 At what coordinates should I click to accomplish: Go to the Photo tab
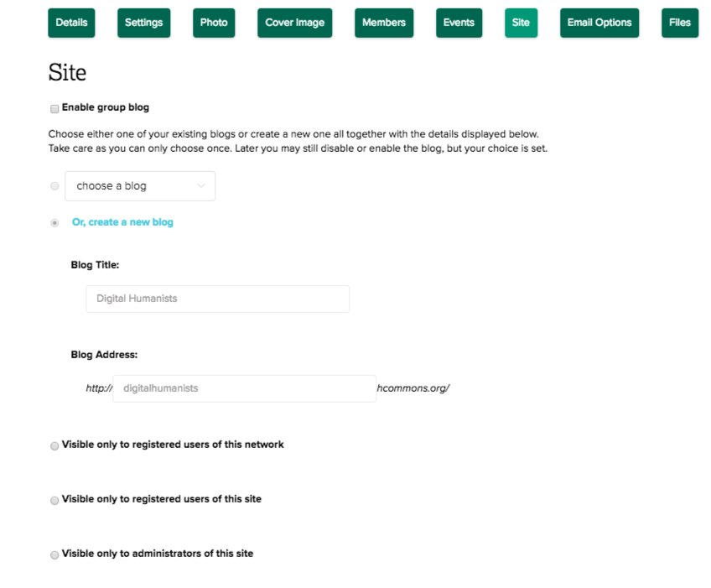pyautogui.click(x=213, y=23)
